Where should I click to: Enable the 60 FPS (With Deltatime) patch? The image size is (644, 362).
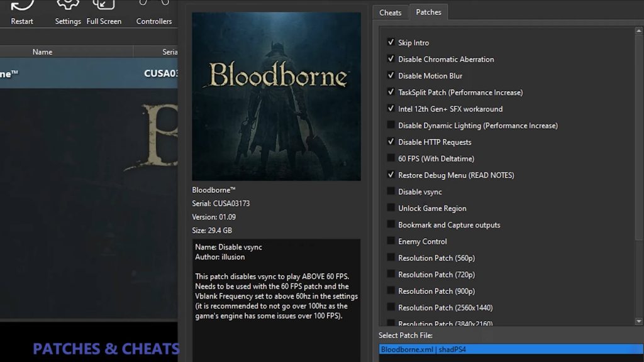coord(391,159)
